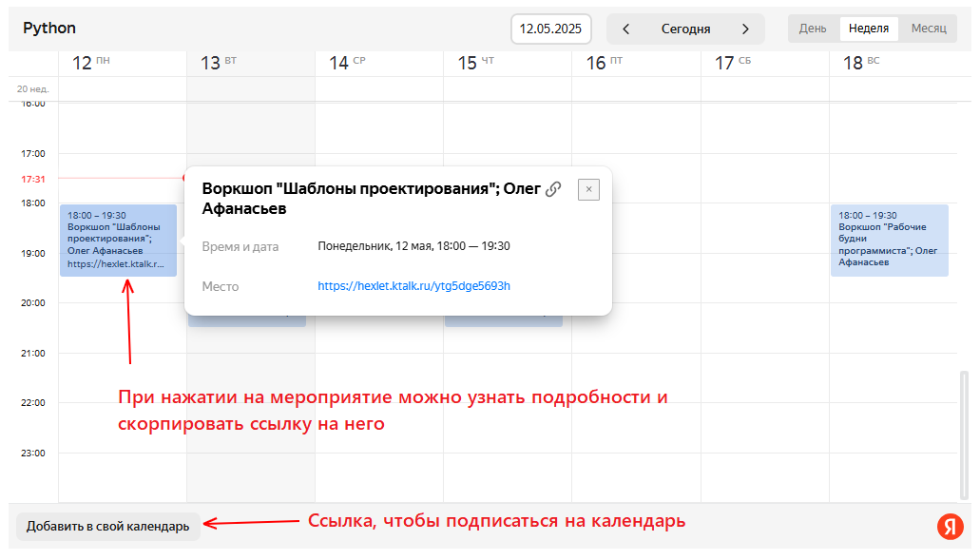Click the Python calendar title
This screenshot has width=980, height=560.
(49, 29)
